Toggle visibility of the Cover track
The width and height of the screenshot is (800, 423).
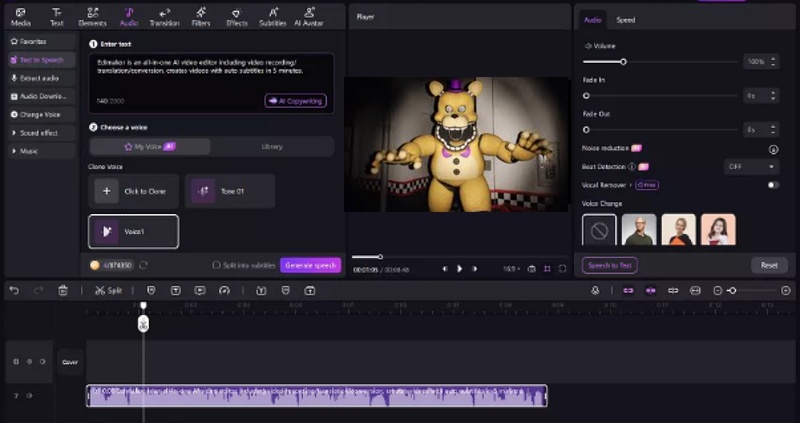[29, 362]
